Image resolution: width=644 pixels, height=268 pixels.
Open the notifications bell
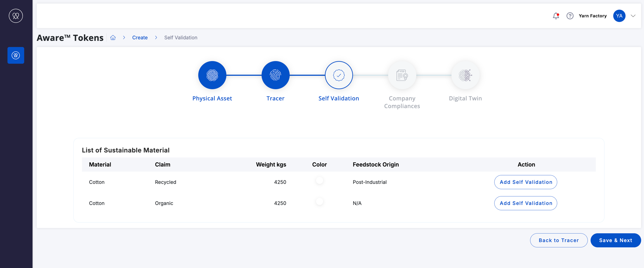click(x=556, y=16)
